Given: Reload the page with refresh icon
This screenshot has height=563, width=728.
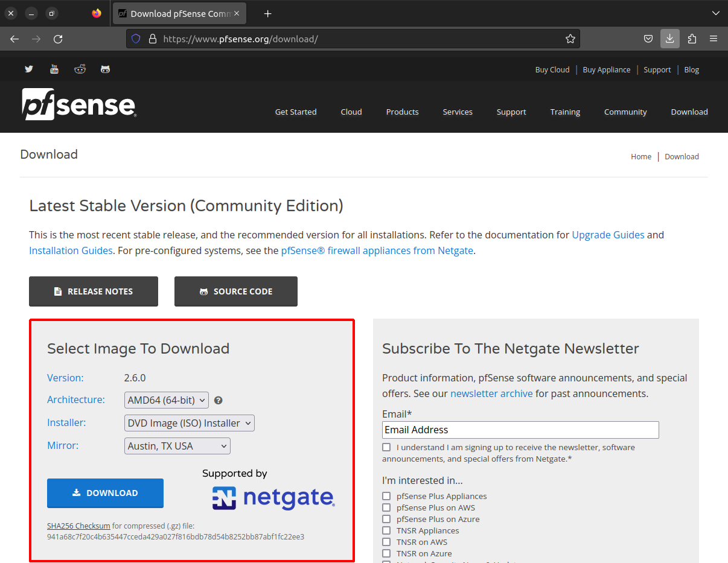Looking at the screenshot, I should (x=58, y=39).
